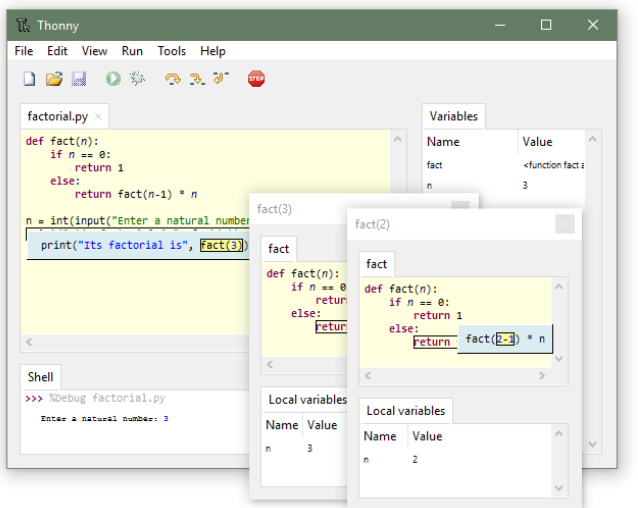638x508 pixels.
Task: Click left arrow in fact(3) horizontal scrollbar
Action: 270,364
